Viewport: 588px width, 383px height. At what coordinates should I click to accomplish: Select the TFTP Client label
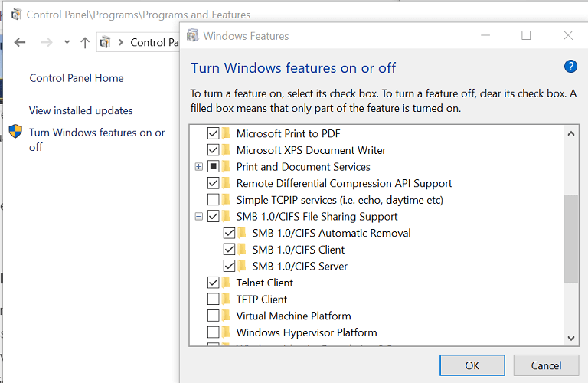(x=262, y=299)
